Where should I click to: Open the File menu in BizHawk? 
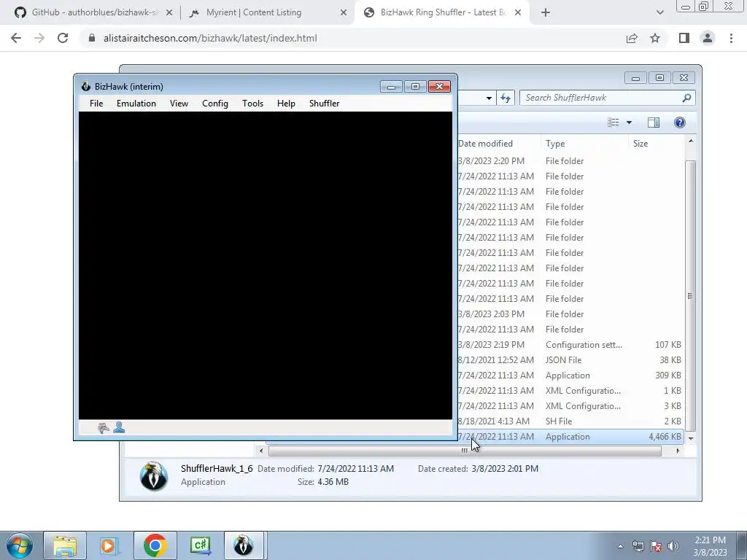click(x=96, y=104)
